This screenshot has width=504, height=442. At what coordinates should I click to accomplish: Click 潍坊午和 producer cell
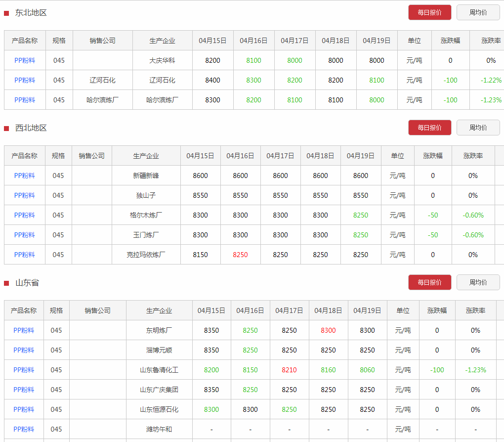coord(159,429)
